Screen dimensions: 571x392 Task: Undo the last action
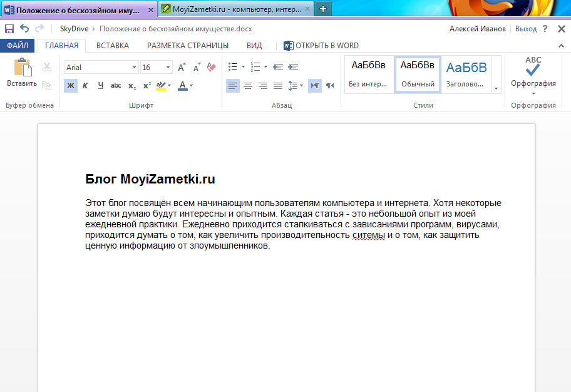[24, 28]
